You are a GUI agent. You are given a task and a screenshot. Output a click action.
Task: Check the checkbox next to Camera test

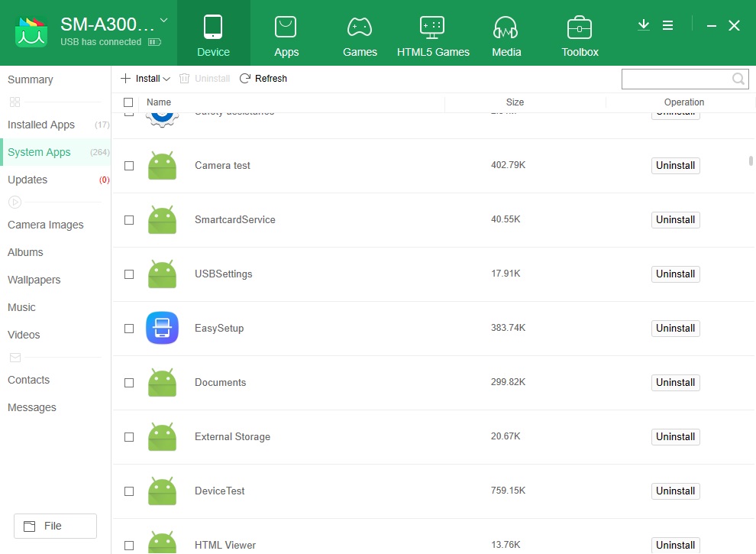click(x=128, y=166)
